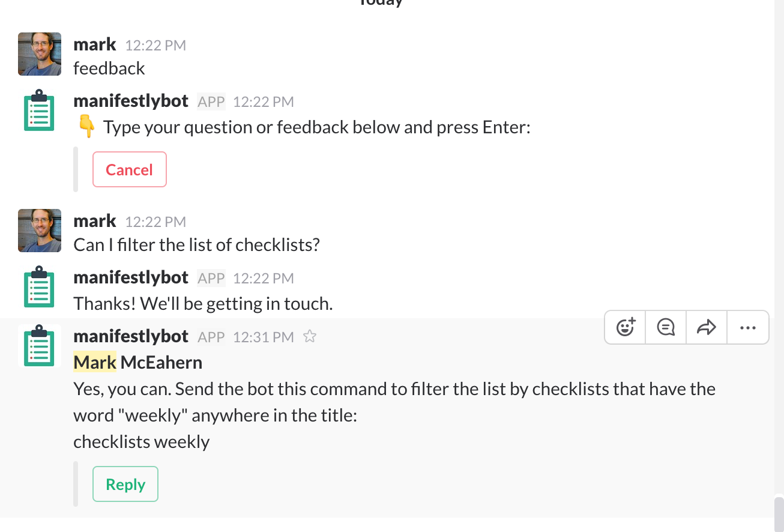Image resolution: width=784 pixels, height=532 pixels.
Task: Click the scrollbar thumb at bottom right
Action: [779, 514]
